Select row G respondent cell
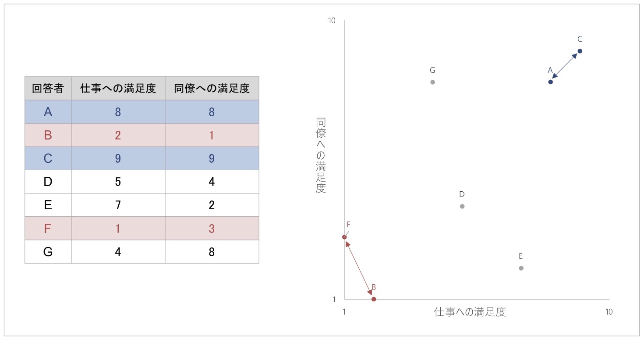The width and height of the screenshot is (644, 340). pyautogui.click(x=48, y=252)
